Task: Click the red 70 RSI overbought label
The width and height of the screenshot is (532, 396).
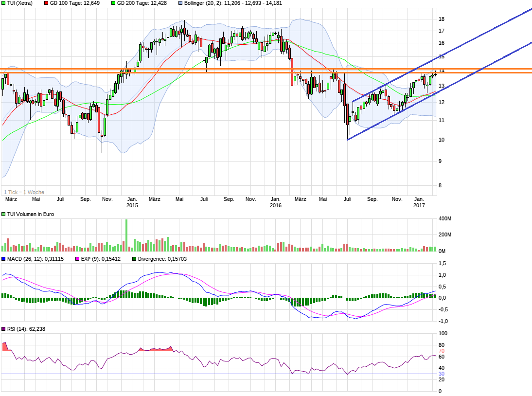Action: [x=442, y=351]
